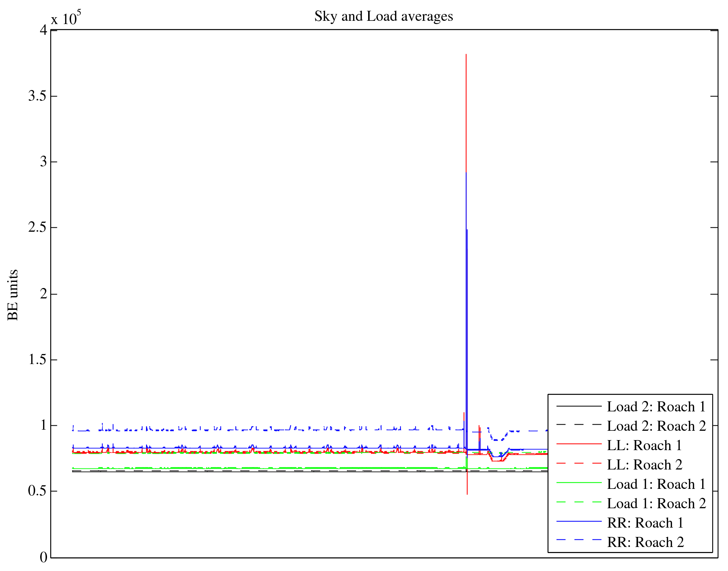
Task: Select 'Load 1: Roach 2' legend text
Action: (656, 504)
